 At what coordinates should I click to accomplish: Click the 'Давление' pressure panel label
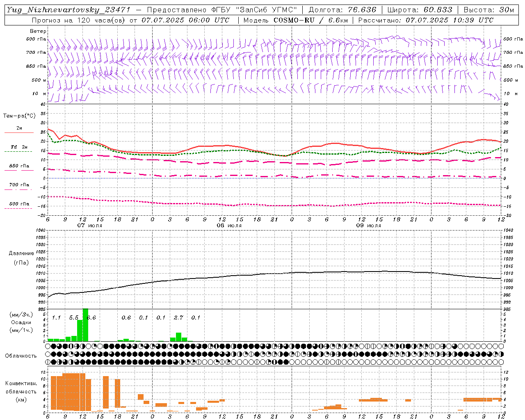pyautogui.click(x=21, y=253)
